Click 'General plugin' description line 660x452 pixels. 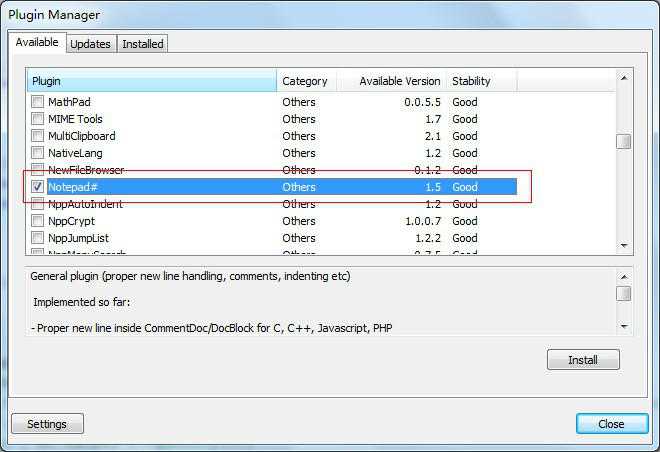coord(190,277)
